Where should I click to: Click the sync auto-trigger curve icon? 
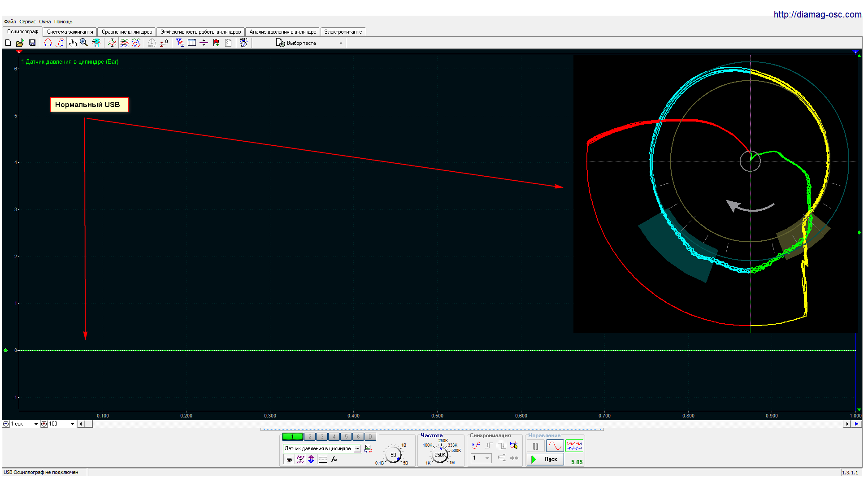click(476, 445)
